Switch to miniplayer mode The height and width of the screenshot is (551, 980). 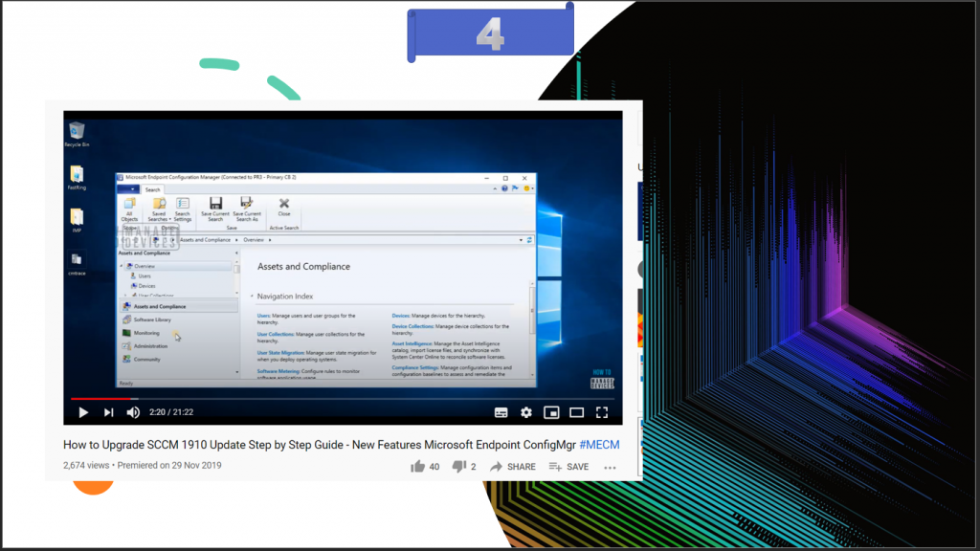[551, 412]
